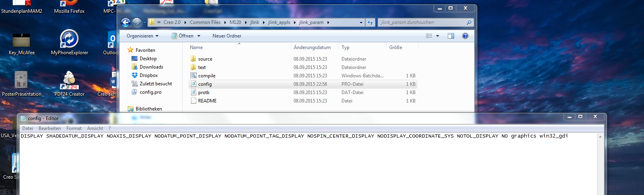Select the protk DAT file icon
Screen dimensions: 644x195
coord(193,92)
